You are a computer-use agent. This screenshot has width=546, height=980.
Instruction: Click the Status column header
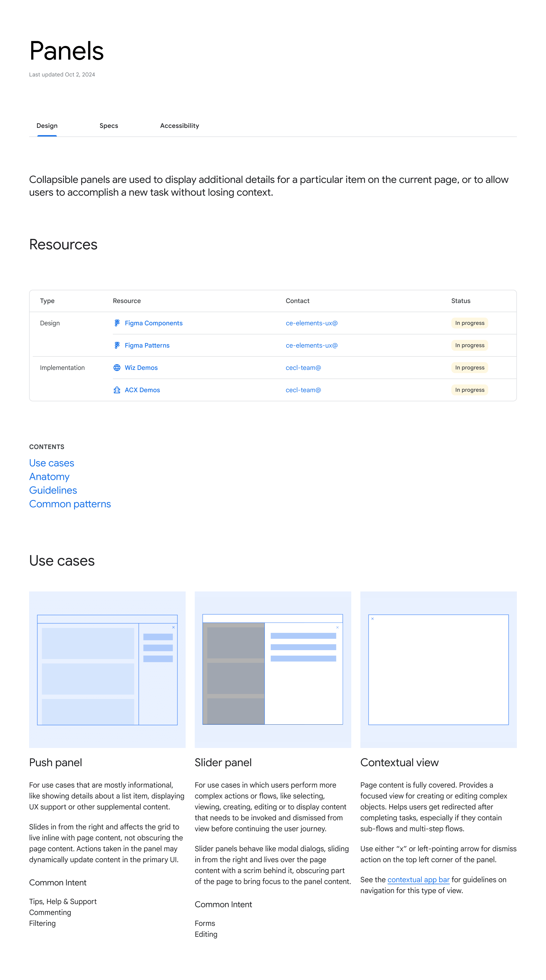[x=461, y=301]
